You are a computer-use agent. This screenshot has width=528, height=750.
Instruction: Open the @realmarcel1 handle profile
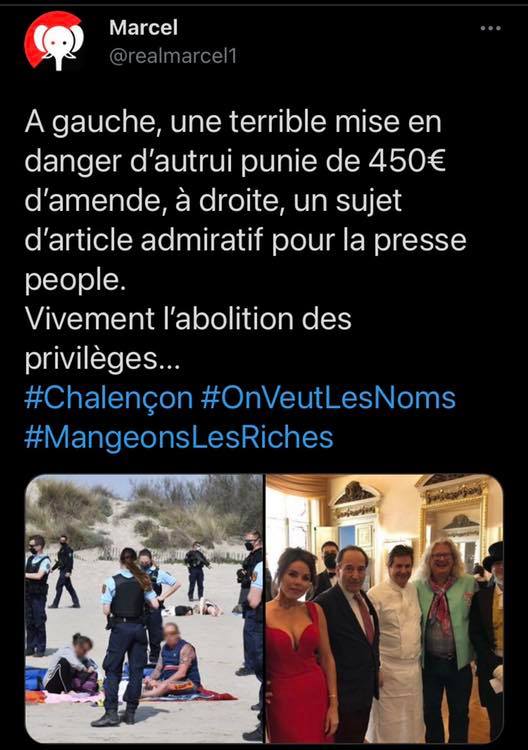coord(173,56)
